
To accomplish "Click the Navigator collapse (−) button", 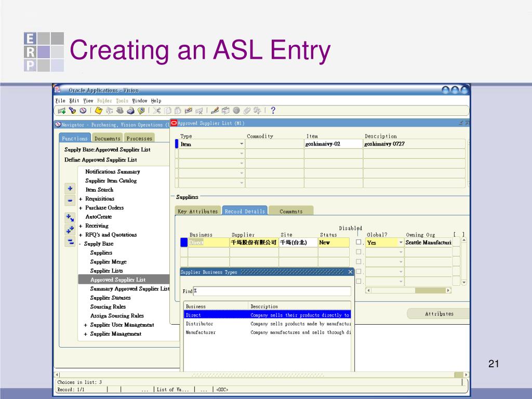I will [70, 201].
